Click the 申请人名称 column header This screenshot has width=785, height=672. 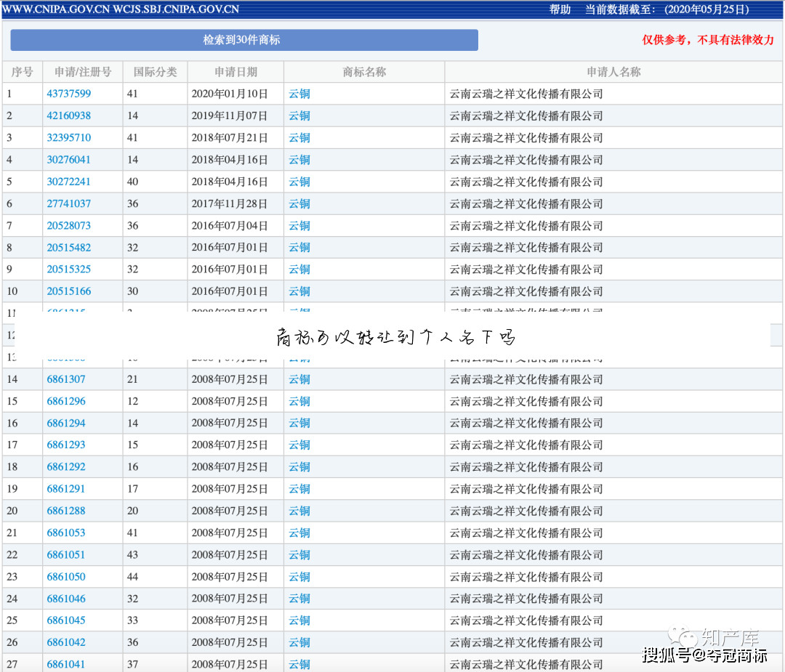pyautogui.click(x=613, y=72)
